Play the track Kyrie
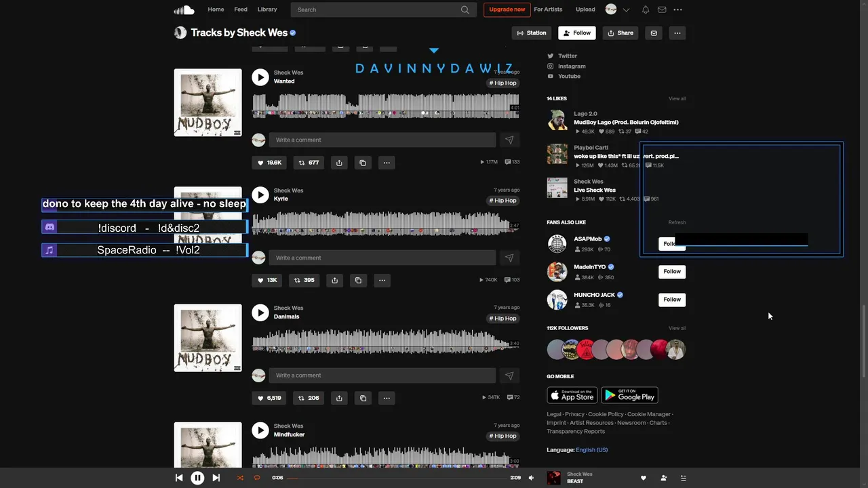Image resolution: width=868 pixels, height=488 pixels. click(260, 195)
